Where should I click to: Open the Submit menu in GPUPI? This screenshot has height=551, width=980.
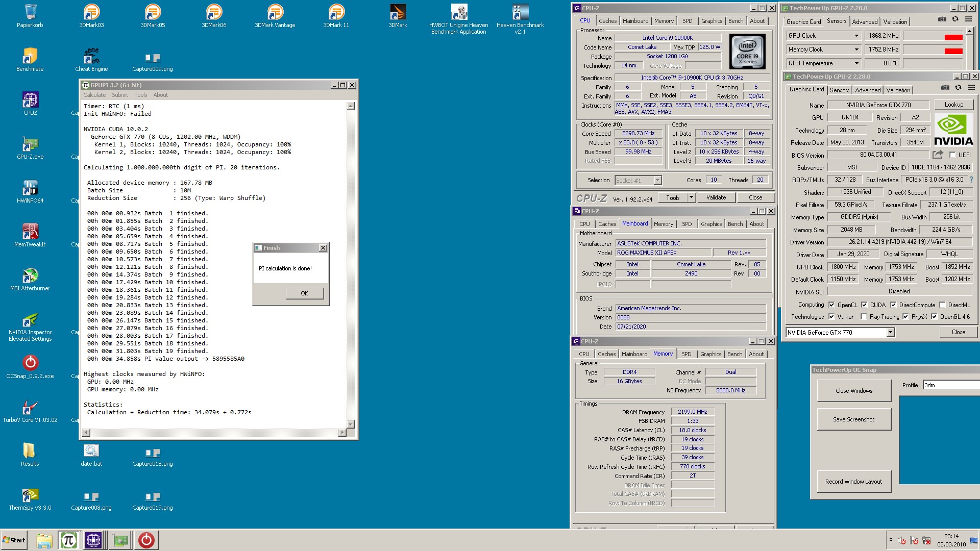point(120,95)
